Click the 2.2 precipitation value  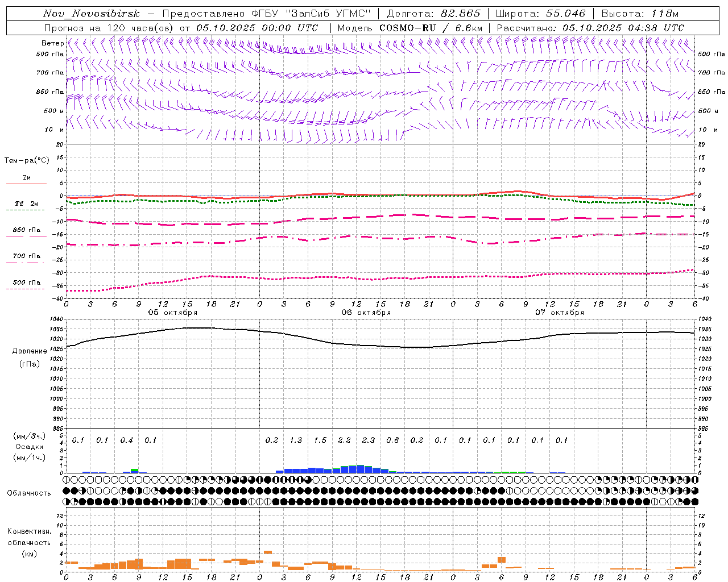344,440
